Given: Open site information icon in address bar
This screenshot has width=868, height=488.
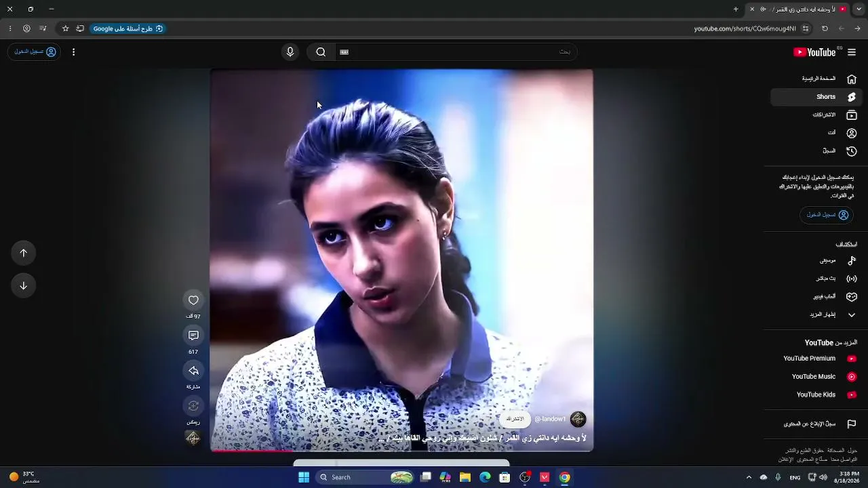Looking at the screenshot, I should pos(806,28).
